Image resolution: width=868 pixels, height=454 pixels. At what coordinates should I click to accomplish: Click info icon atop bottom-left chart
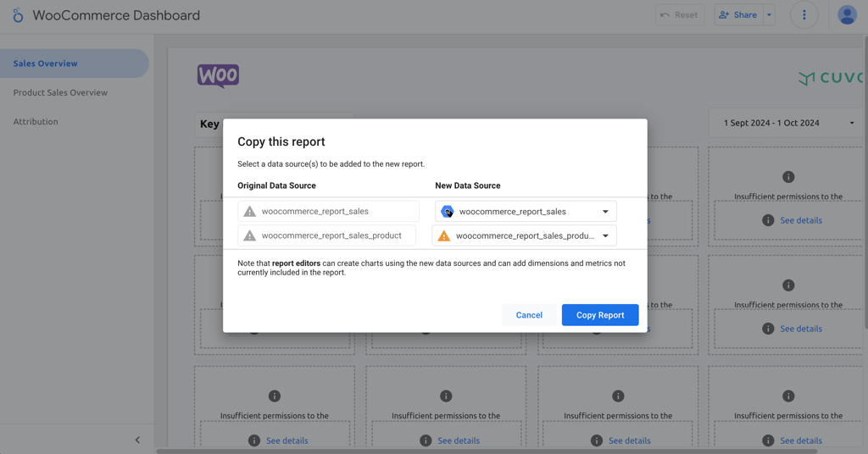(275, 396)
